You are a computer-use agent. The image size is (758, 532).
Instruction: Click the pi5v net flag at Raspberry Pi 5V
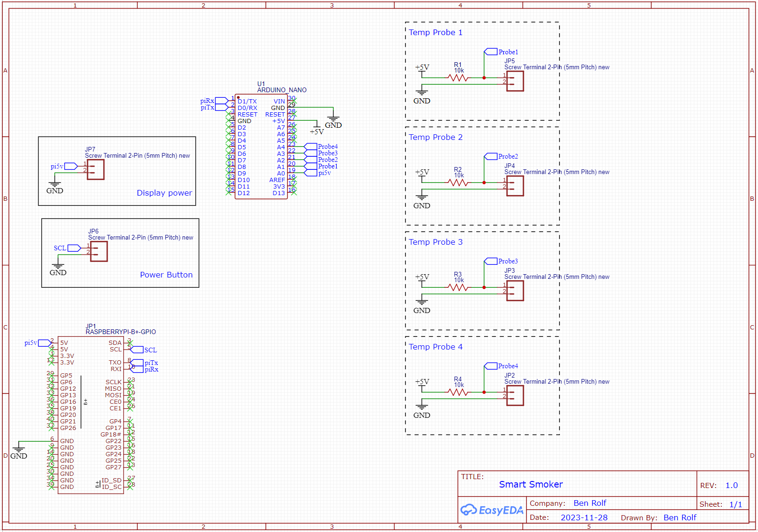click(38, 343)
